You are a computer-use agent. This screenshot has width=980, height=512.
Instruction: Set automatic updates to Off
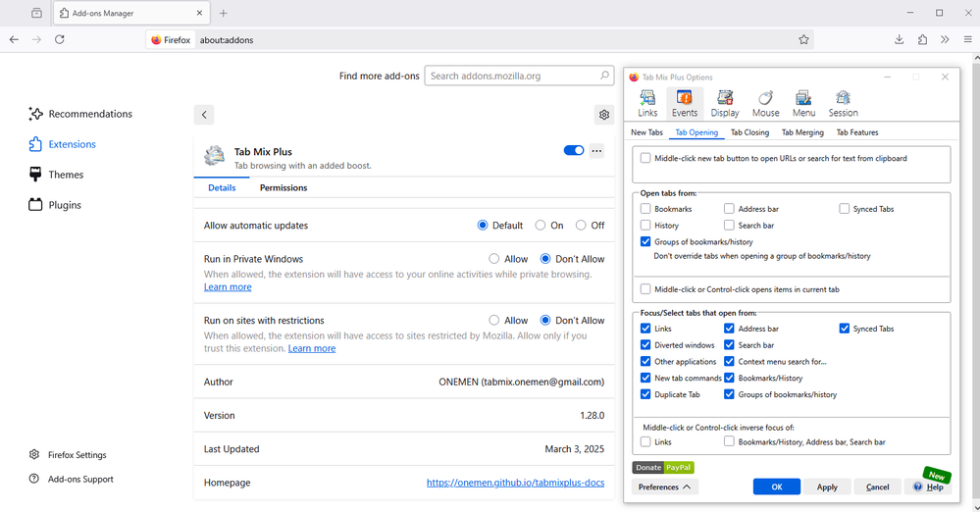581,226
